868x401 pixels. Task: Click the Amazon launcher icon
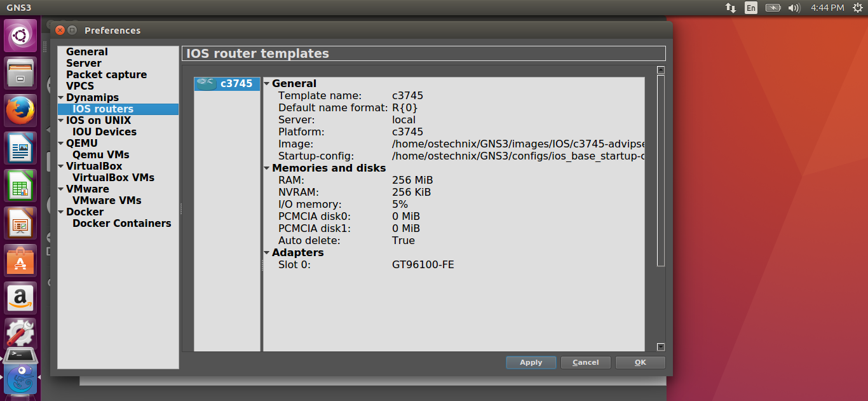(21, 298)
